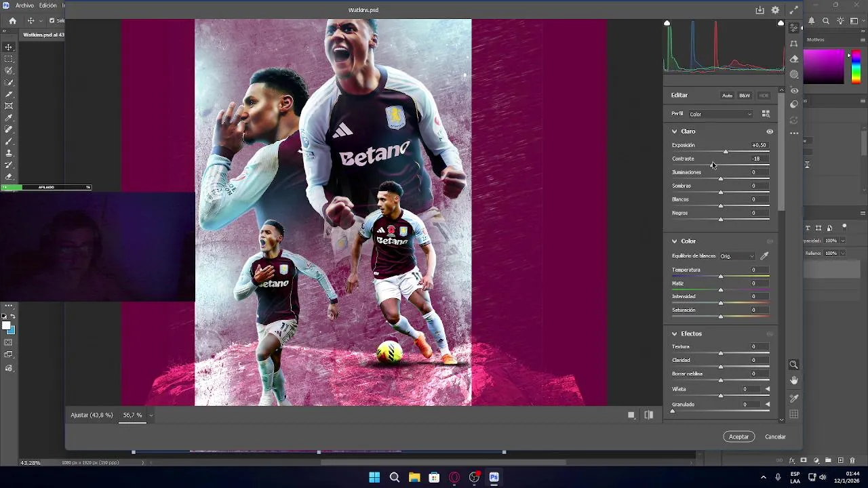868x488 pixels.
Task: Select Camera Raw Zoom magnifier tool
Action: coord(794,365)
